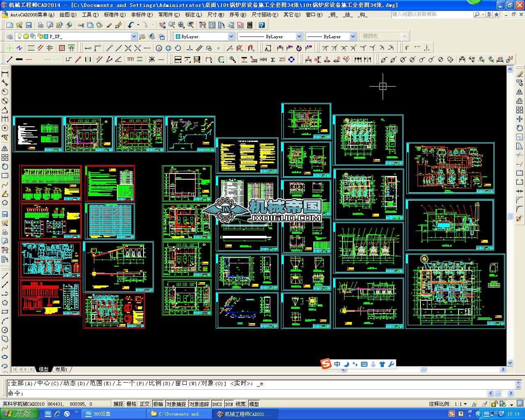This screenshot has width=525, height=420.
Task: Open the 工具(T) menu
Action: [x=90, y=15]
